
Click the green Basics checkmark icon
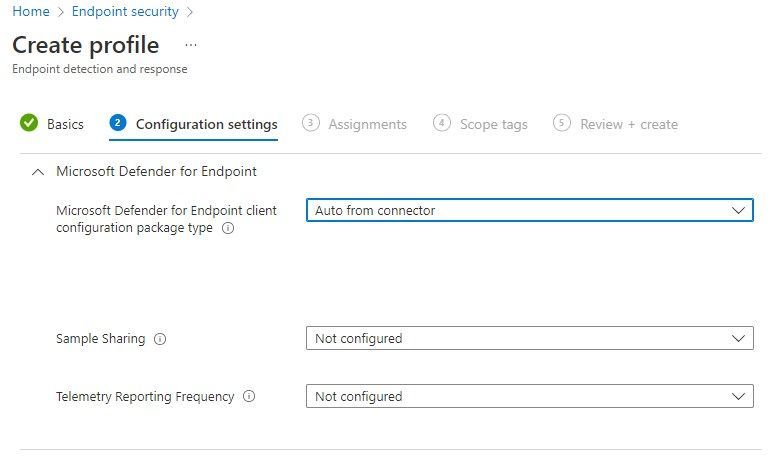(x=29, y=124)
